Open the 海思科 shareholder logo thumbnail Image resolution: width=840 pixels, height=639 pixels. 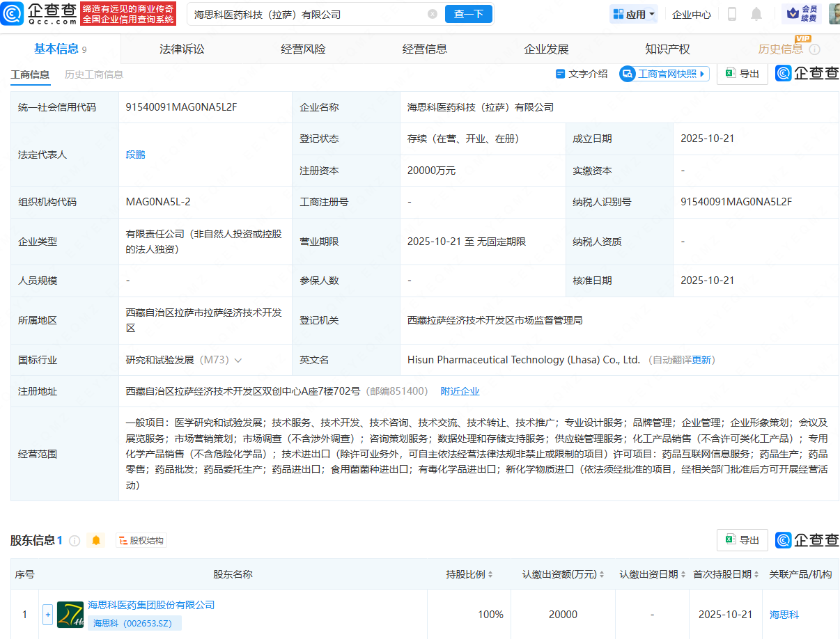click(x=70, y=615)
